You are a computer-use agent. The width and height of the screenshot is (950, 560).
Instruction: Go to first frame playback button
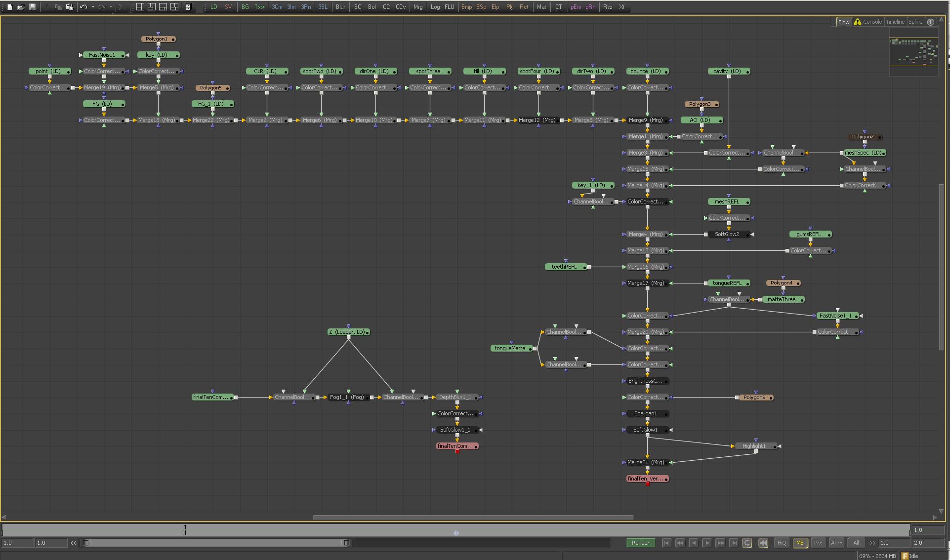(666, 543)
